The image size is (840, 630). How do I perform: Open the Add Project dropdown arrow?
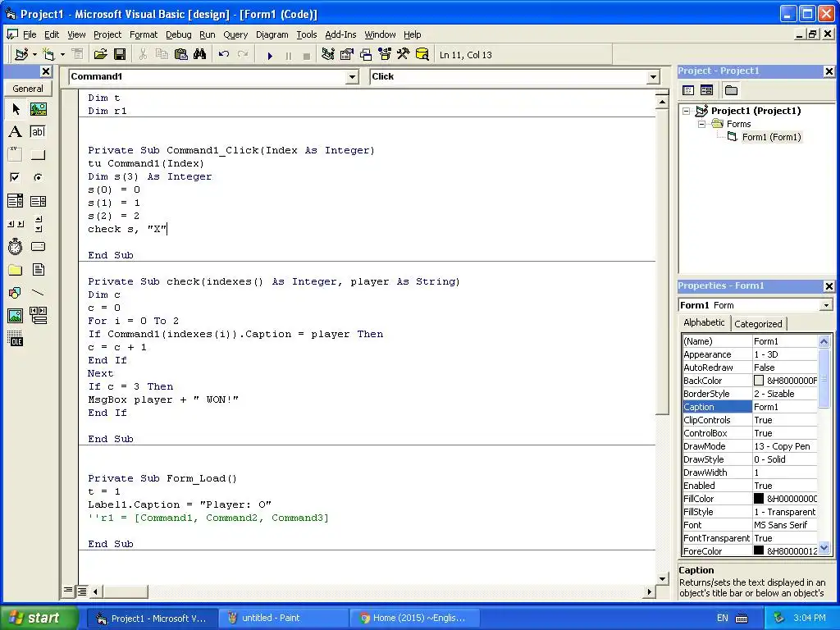pyautogui.click(x=34, y=55)
